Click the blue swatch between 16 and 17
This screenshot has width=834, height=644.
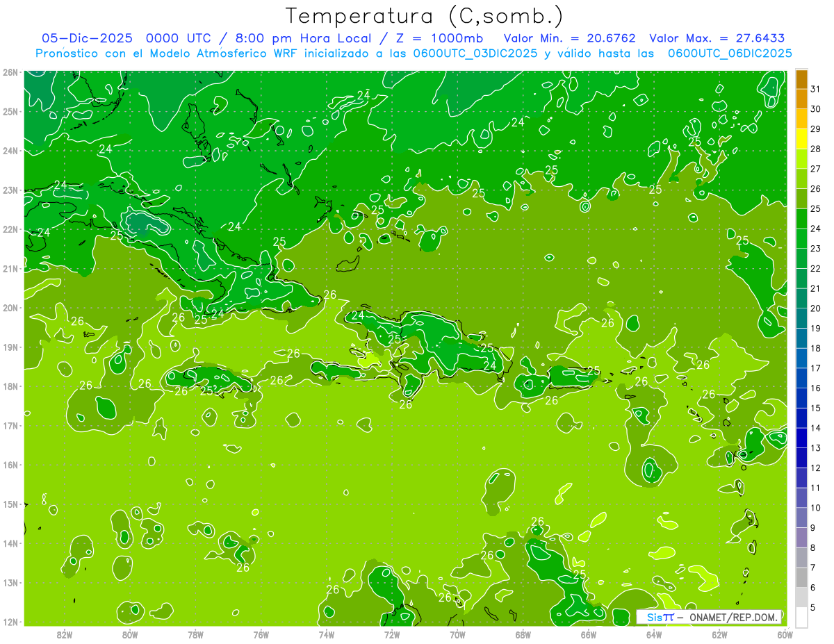tap(801, 378)
